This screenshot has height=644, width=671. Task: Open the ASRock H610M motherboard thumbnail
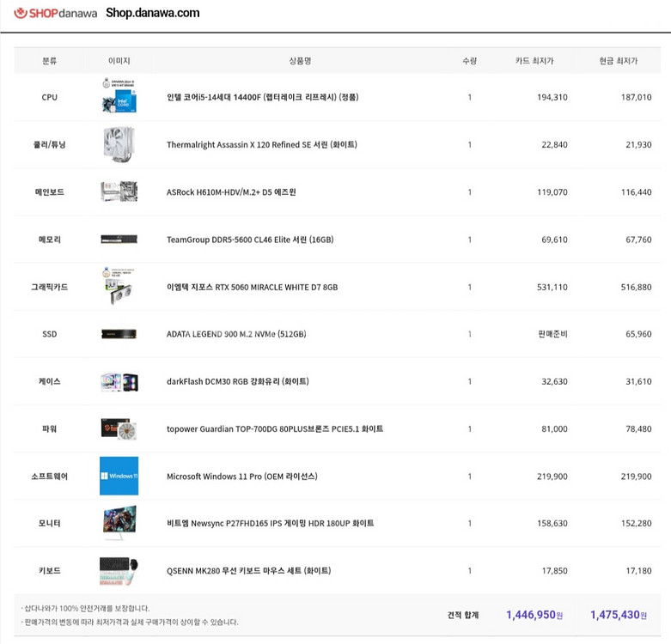(119, 191)
